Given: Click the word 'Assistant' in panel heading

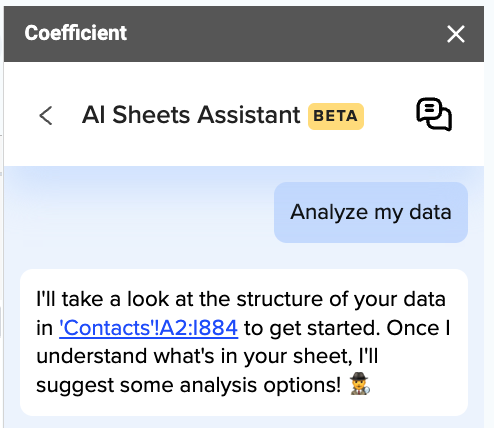Looking at the screenshot, I should coord(249,115).
